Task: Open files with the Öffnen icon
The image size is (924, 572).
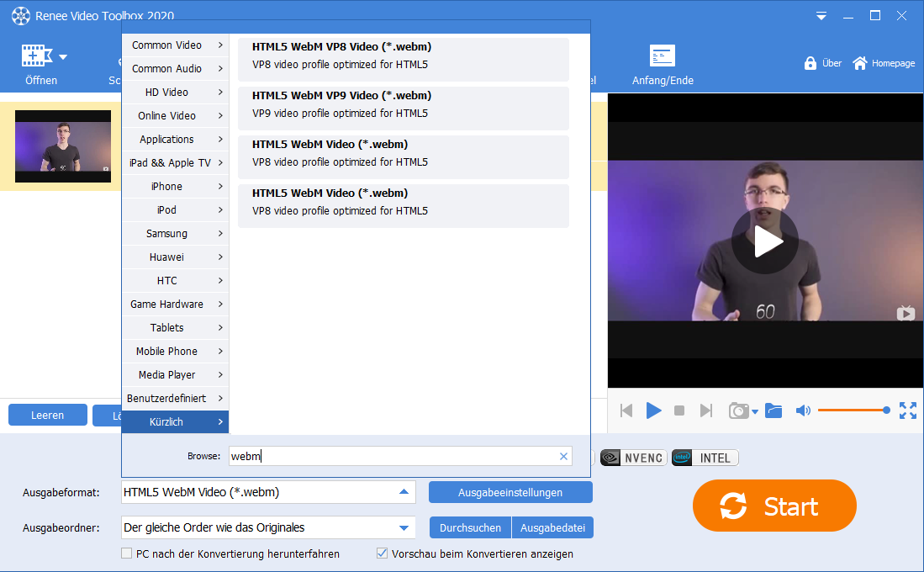Action: click(36, 56)
